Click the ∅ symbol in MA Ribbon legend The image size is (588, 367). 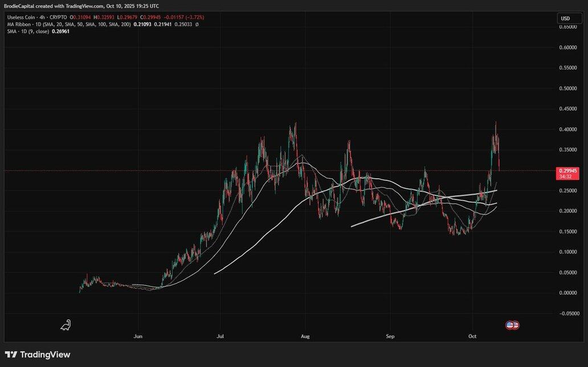[x=197, y=25]
